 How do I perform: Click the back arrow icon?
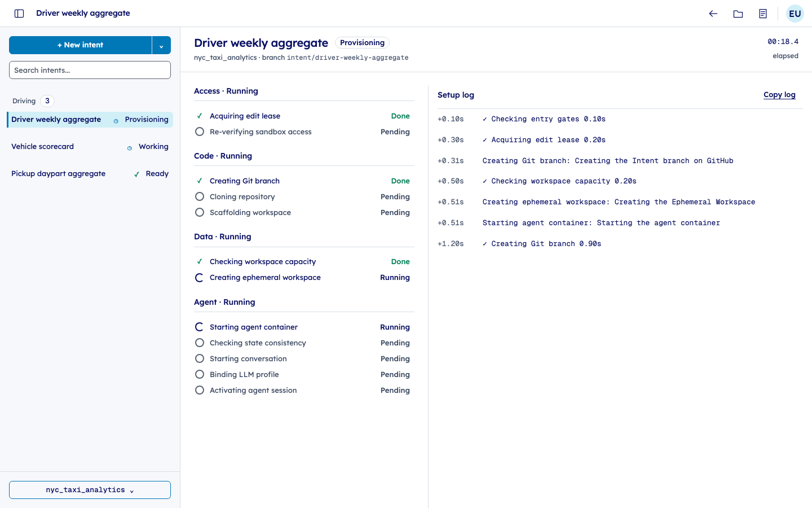click(713, 14)
